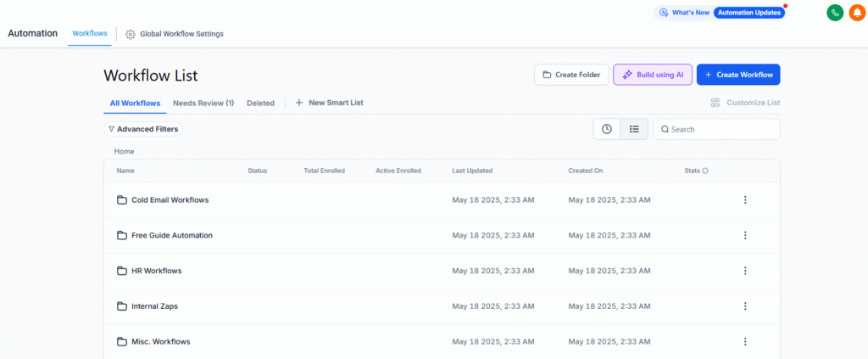Expand kebab menu for HR Workflows
Viewport: 868px width, 359px height.
(745, 271)
